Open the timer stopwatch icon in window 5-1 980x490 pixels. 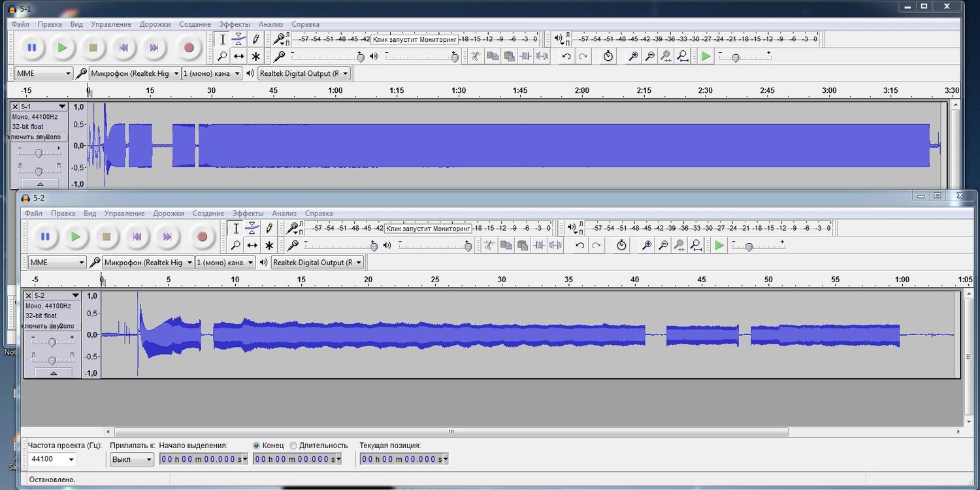pos(608,57)
